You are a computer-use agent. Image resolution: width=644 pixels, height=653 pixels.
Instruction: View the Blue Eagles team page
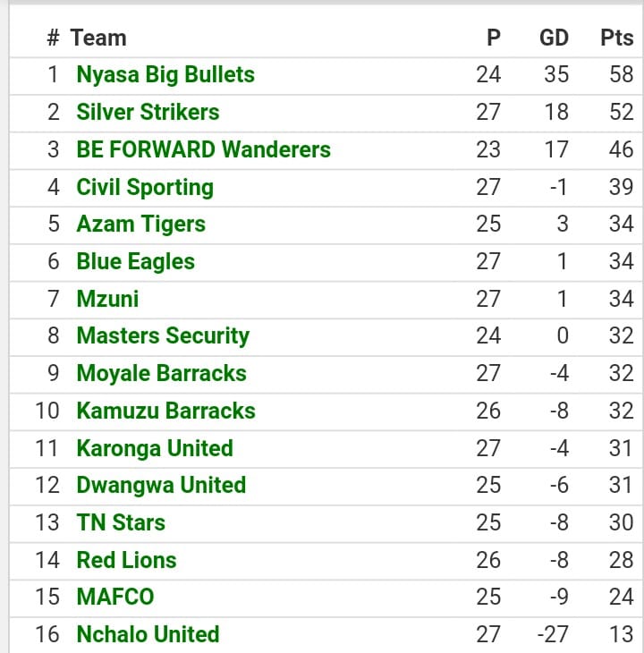tap(136, 262)
